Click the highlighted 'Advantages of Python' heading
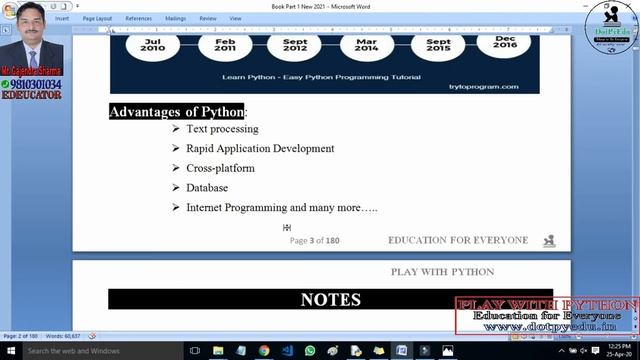The image size is (640, 360). [x=176, y=111]
